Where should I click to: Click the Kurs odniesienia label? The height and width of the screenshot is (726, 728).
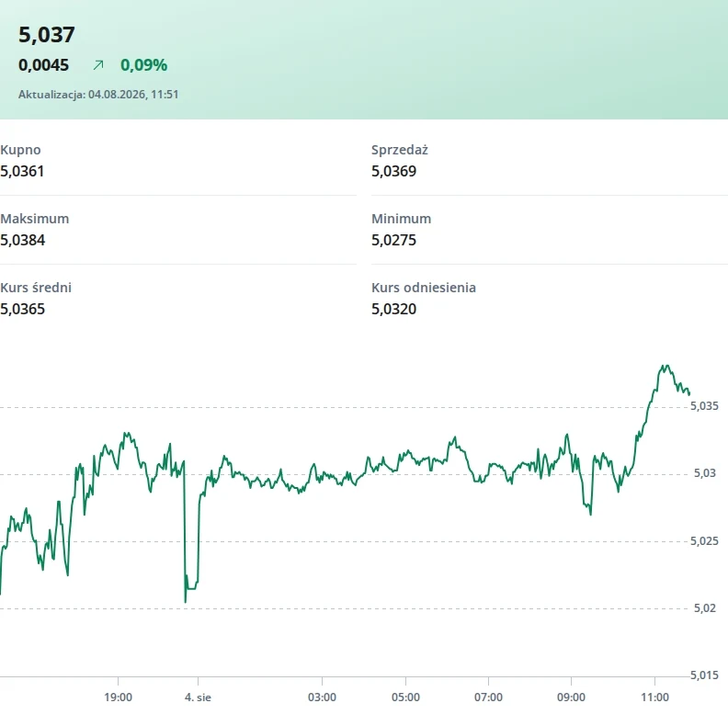click(424, 288)
